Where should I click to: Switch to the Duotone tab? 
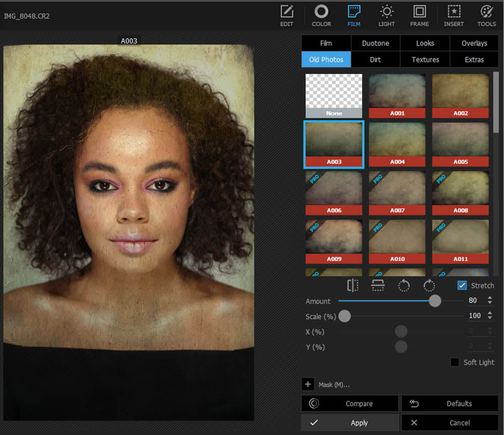pos(375,43)
